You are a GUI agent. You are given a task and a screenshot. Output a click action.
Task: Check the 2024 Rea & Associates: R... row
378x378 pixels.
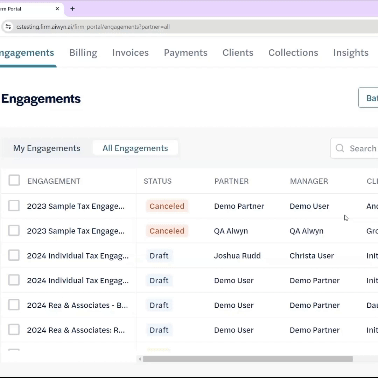click(x=14, y=330)
